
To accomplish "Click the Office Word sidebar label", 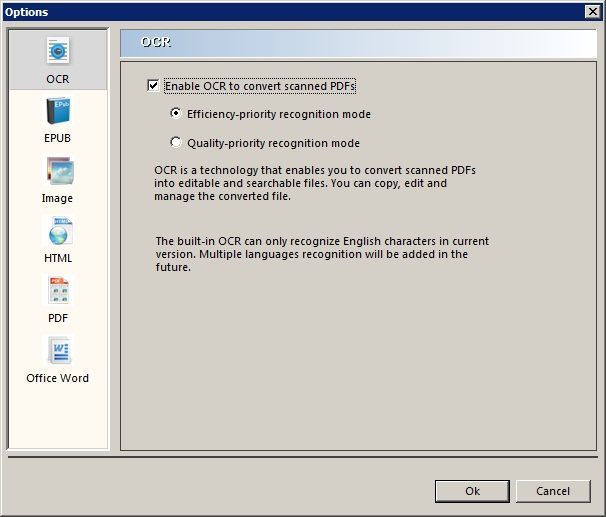I will pyautogui.click(x=58, y=378).
